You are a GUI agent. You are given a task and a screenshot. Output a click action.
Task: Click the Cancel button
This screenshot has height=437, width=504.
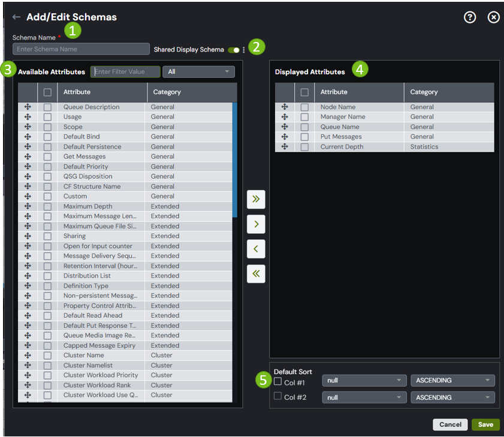click(450, 424)
